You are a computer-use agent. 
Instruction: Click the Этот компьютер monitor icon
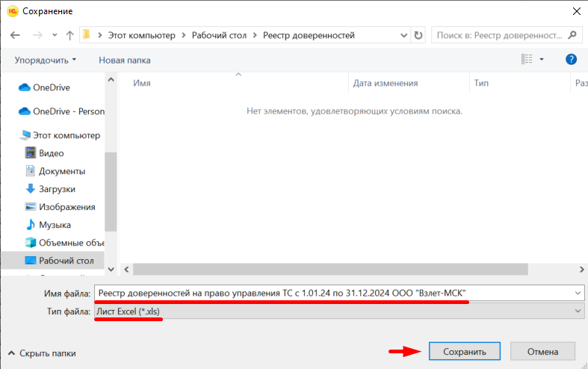tap(25, 135)
